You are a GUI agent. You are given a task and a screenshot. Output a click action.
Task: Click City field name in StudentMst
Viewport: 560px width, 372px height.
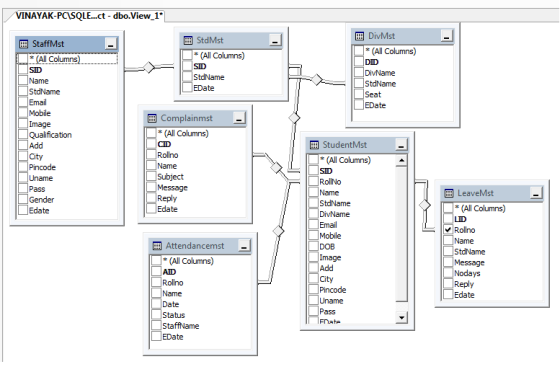[326, 279]
